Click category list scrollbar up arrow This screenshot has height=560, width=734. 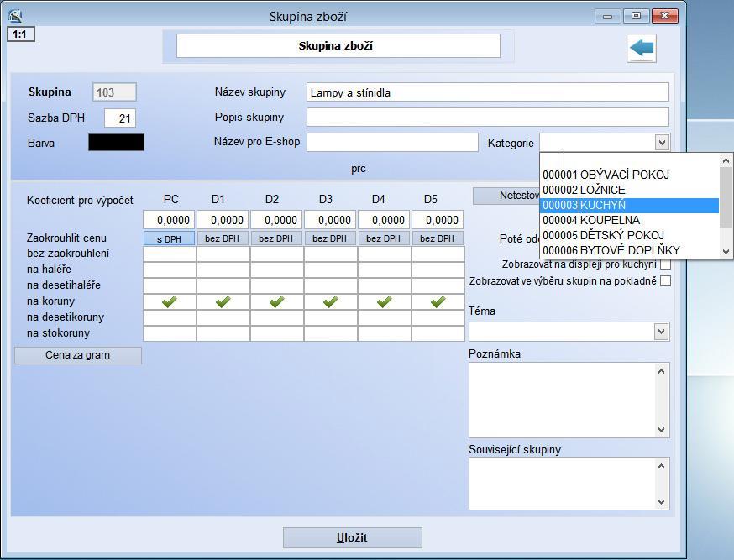[x=726, y=160]
